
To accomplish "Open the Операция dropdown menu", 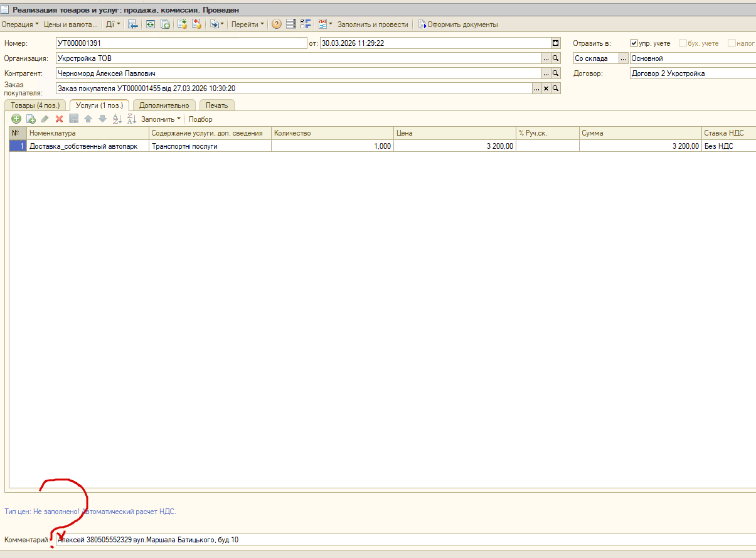I will [20, 24].
